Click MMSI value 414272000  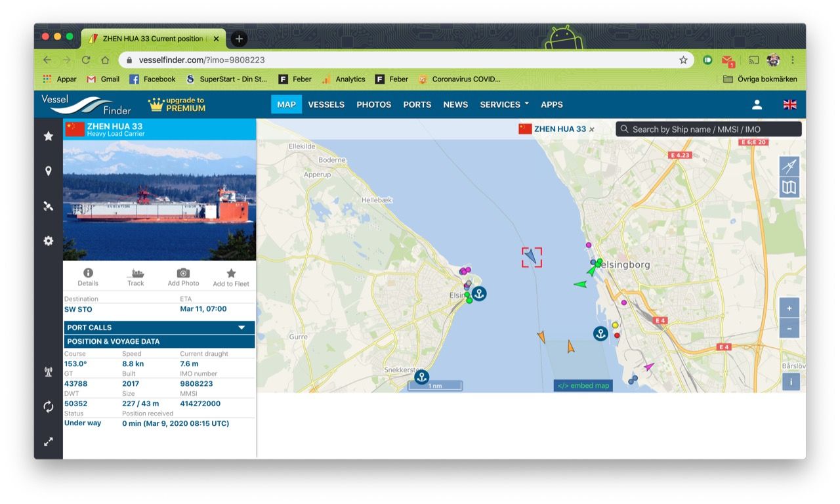(200, 404)
